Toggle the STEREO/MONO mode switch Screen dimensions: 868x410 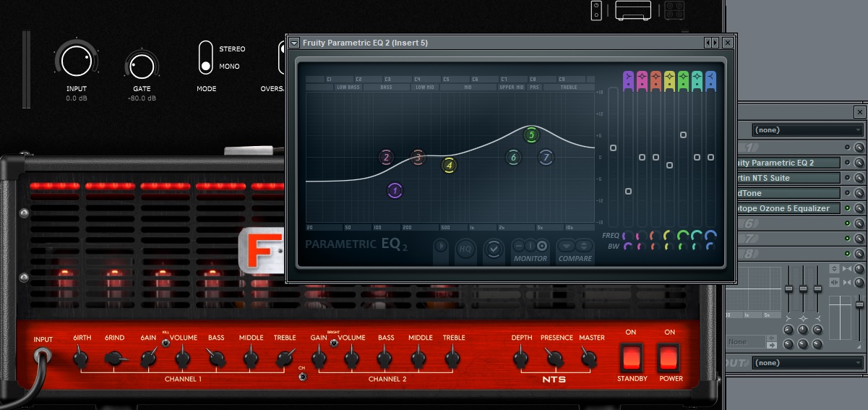coord(206,58)
